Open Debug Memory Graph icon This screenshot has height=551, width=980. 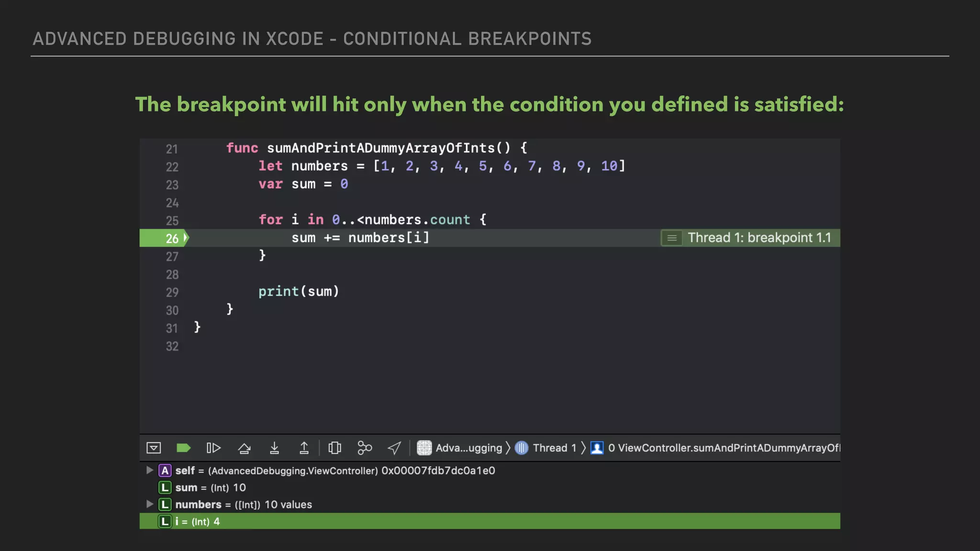365,448
